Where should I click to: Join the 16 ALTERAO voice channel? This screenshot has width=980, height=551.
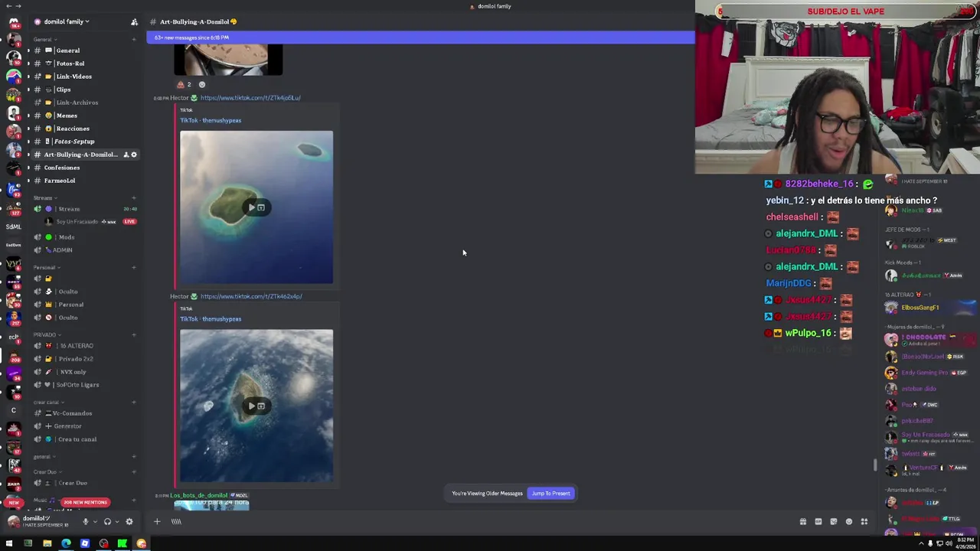pyautogui.click(x=84, y=346)
